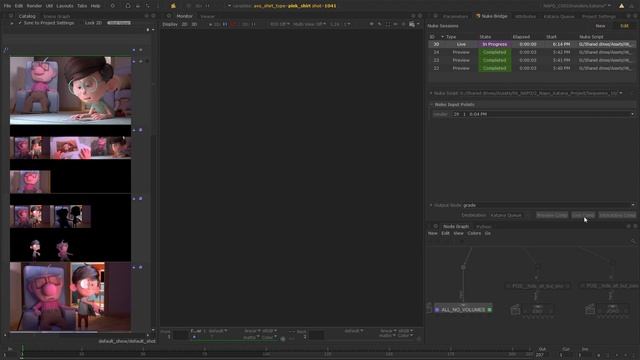This screenshot has width=640, height=360.
Task: Open the Node Graph New menu
Action: (433, 233)
